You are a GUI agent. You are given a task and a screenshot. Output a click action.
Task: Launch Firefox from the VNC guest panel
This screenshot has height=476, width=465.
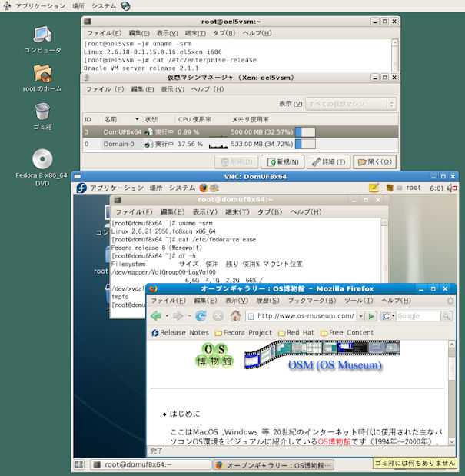[x=203, y=188]
